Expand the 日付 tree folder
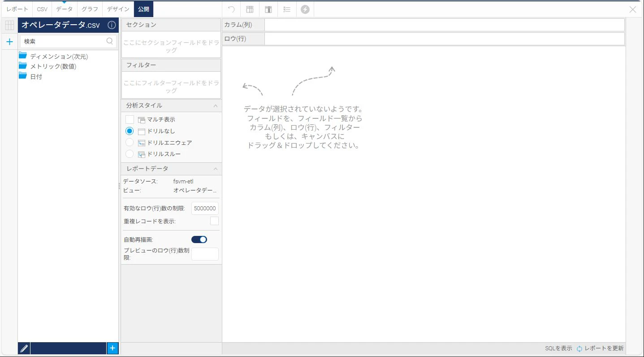644x357 pixels. (x=36, y=77)
